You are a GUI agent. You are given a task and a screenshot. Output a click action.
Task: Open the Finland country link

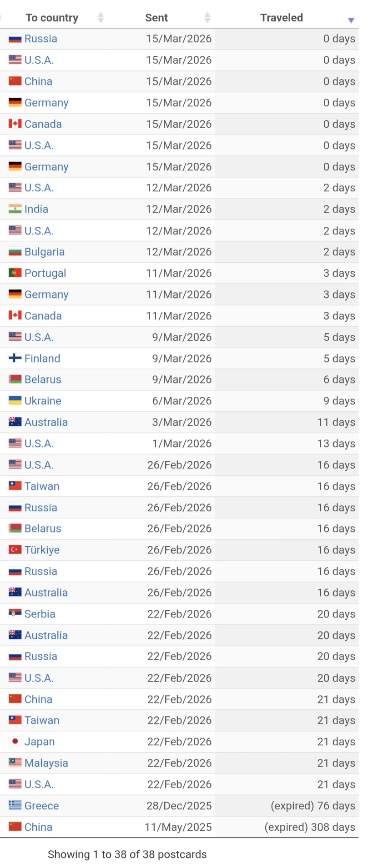(42, 359)
